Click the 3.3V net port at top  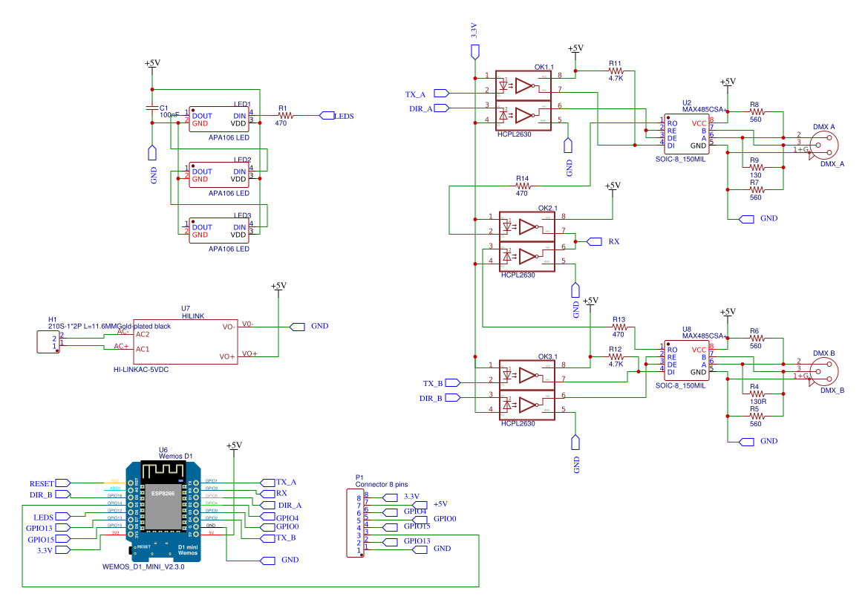[x=475, y=52]
